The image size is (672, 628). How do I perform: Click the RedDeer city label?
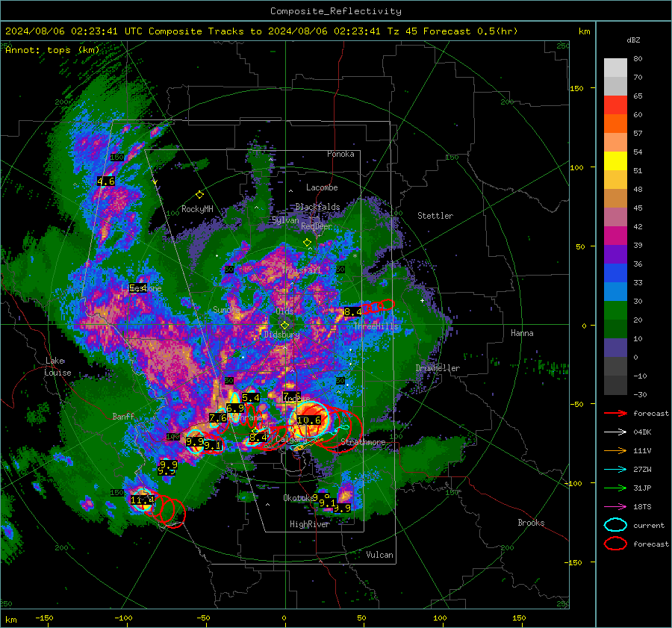317,226
